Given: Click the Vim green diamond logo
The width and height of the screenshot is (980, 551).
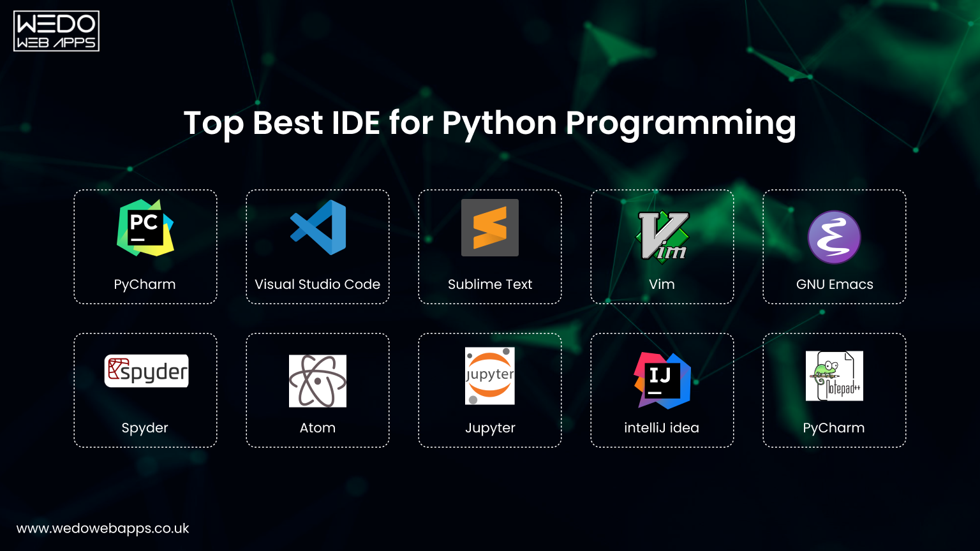Looking at the screenshot, I should click(663, 236).
